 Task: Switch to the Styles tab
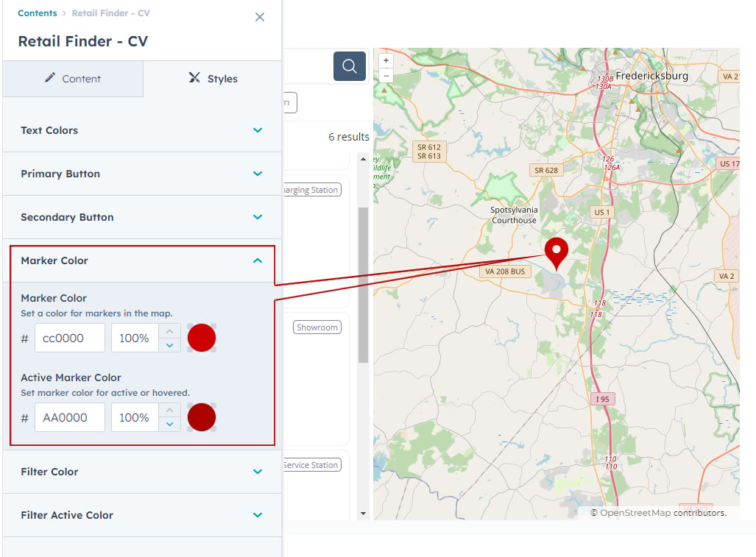[213, 79]
